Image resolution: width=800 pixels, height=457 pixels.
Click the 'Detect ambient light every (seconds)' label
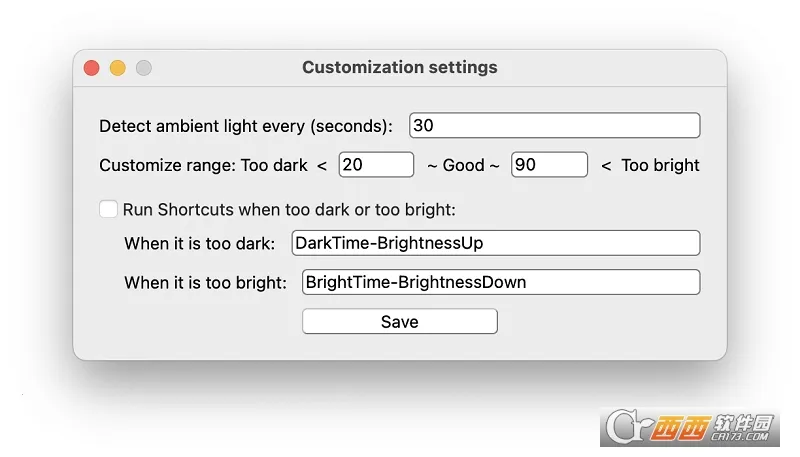coord(246,127)
